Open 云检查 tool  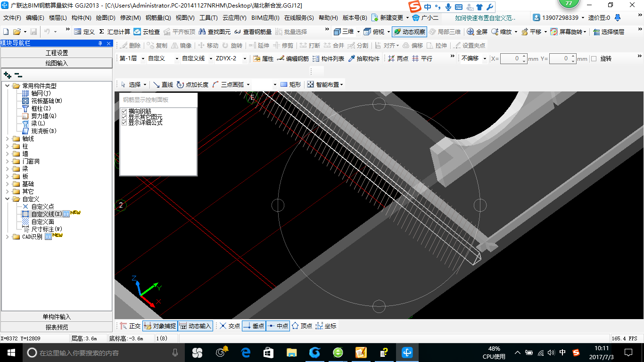147,32
